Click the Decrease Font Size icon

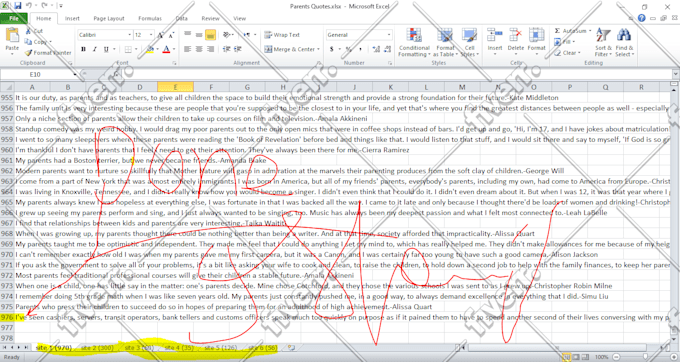[x=171, y=35]
